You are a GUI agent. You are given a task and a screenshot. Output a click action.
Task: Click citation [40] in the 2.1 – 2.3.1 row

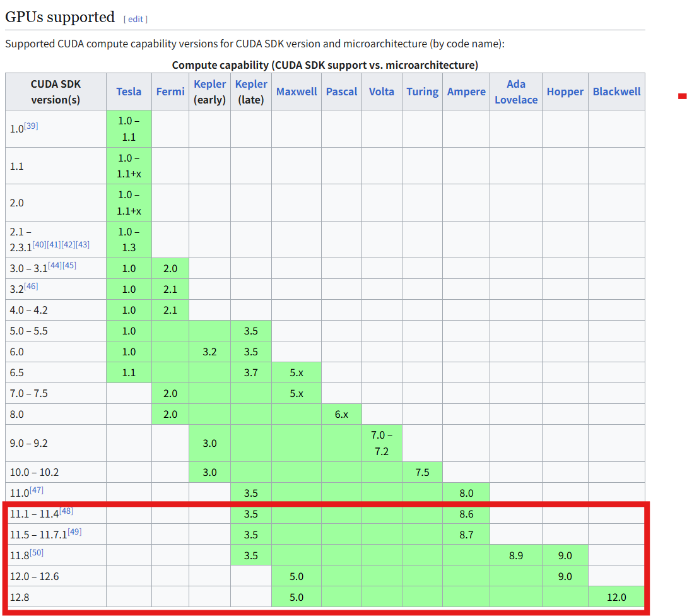(x=40, y=244)
